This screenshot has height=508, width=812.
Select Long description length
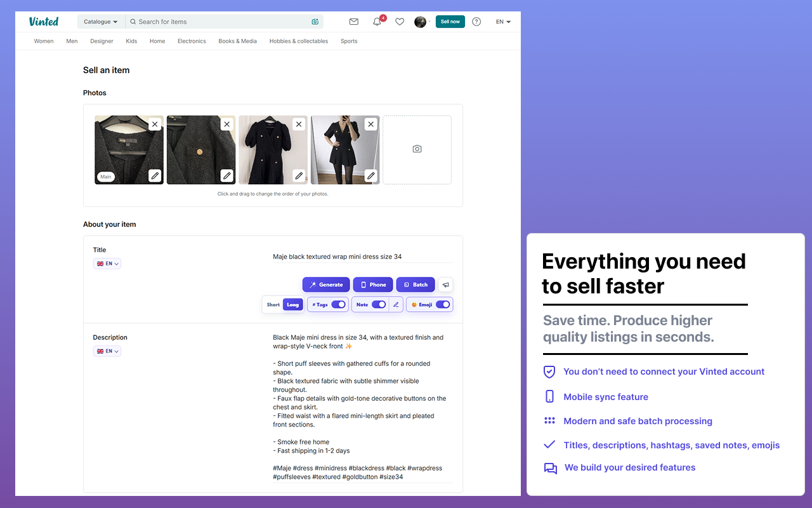(x=292, y=305)
